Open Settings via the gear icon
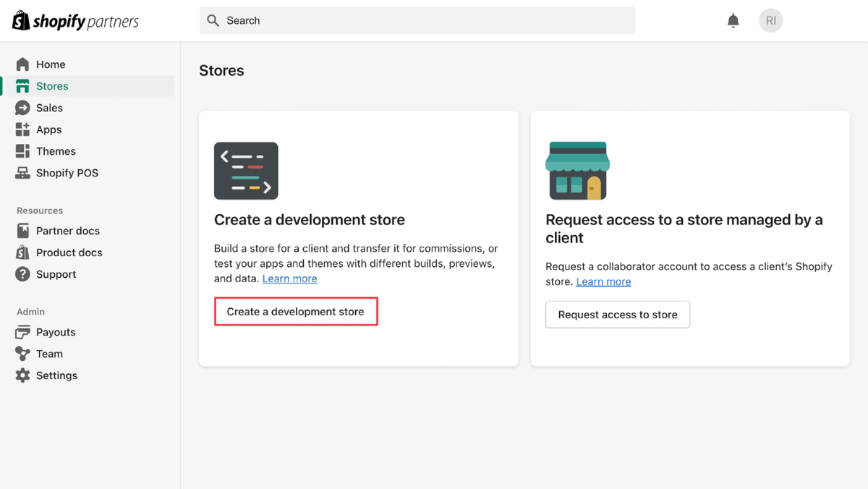The image size is (868, 489). pos(24,375)
